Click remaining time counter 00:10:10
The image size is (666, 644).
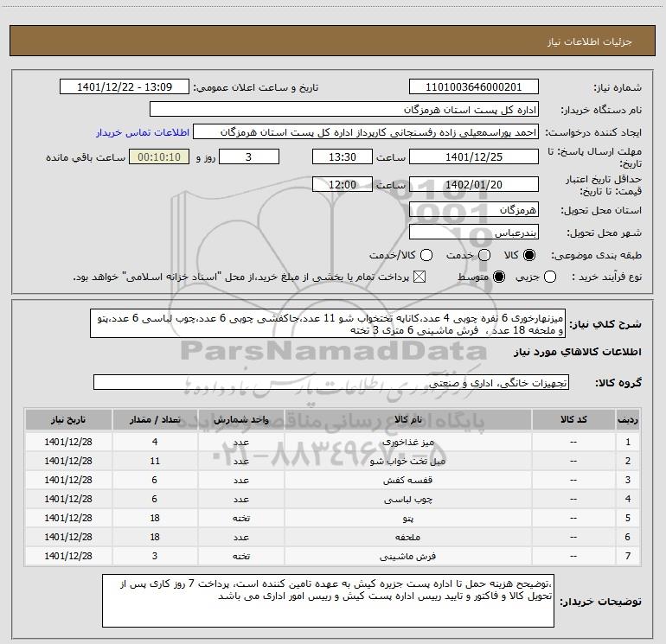coord(159,156)
